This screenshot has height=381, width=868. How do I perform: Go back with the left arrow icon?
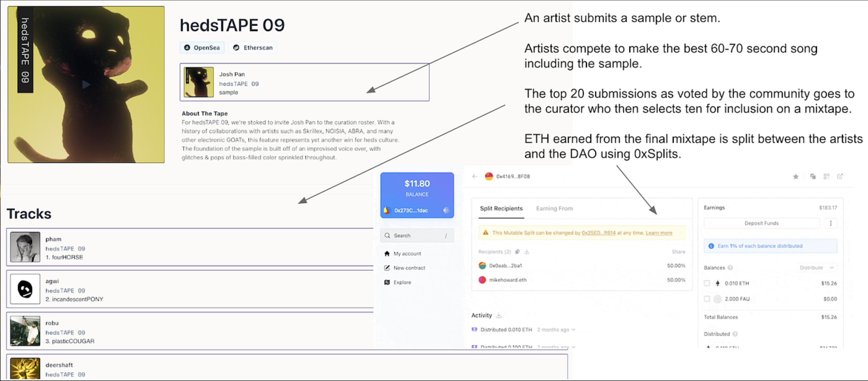pos(475,176)
